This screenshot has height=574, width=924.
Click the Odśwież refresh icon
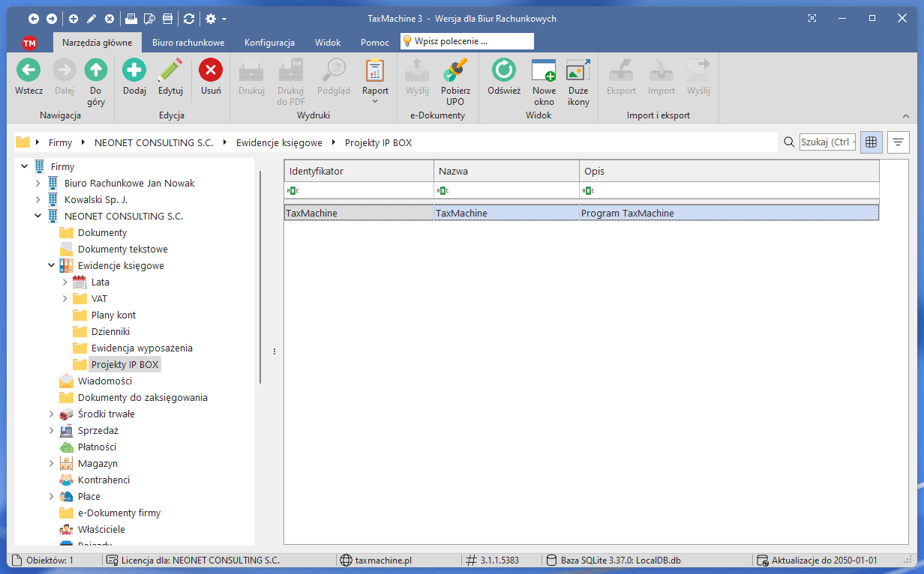tap(503, 71)
